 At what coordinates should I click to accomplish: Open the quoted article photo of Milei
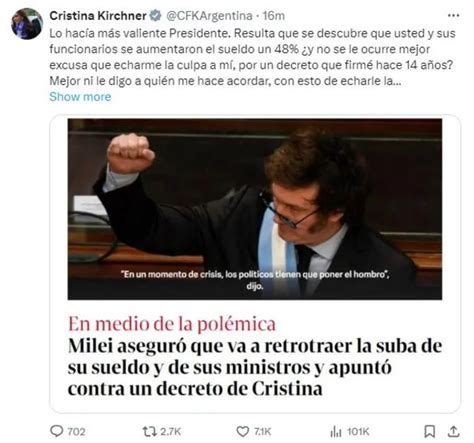(255, 209)
